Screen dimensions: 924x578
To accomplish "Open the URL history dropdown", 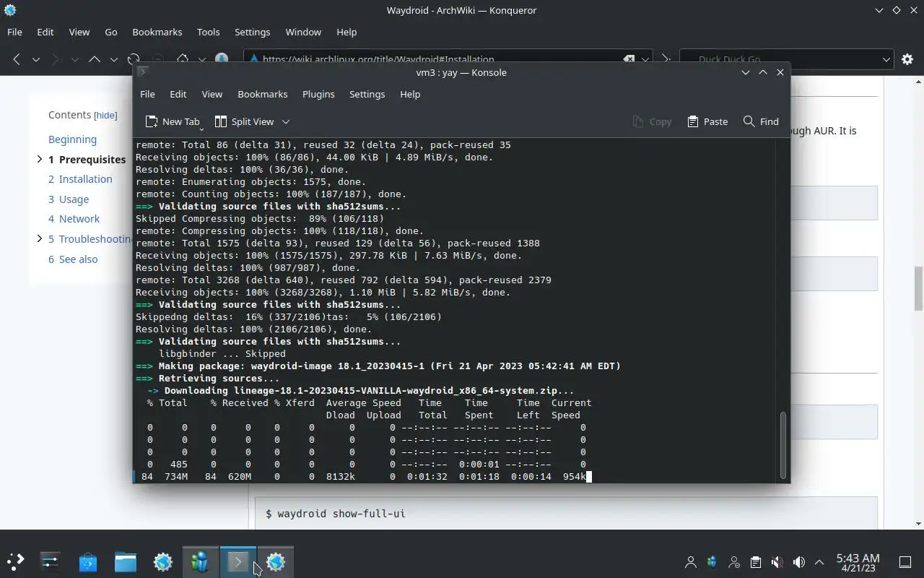I will click(645, 59).
